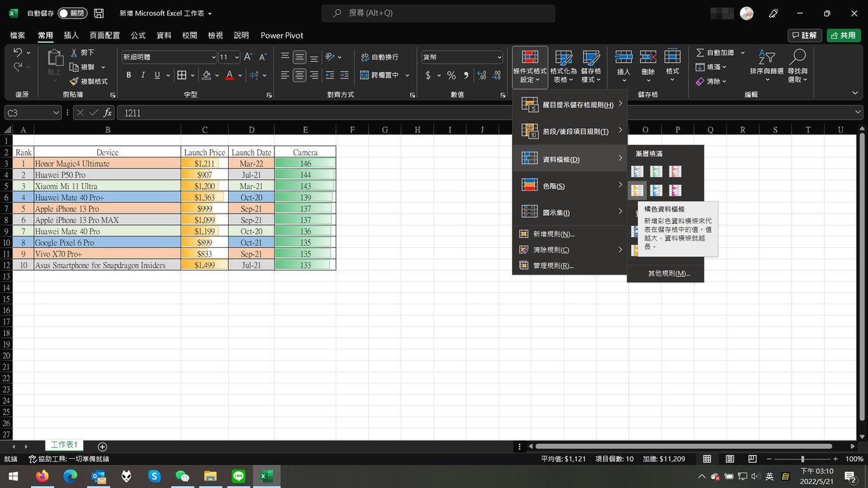The height and width of the screenshot is (488, 868).
Task: Toggle align text right
Action: pyautogui.click(x=314, y=75)
